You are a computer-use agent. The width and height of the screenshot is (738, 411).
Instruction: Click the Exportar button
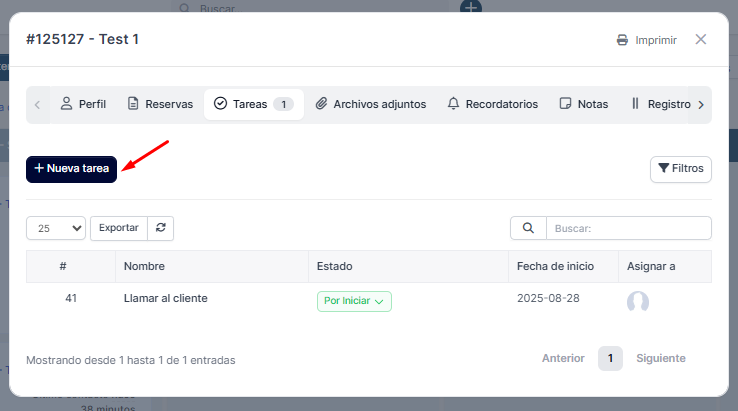pyautogui.click(x=119, y=228)
